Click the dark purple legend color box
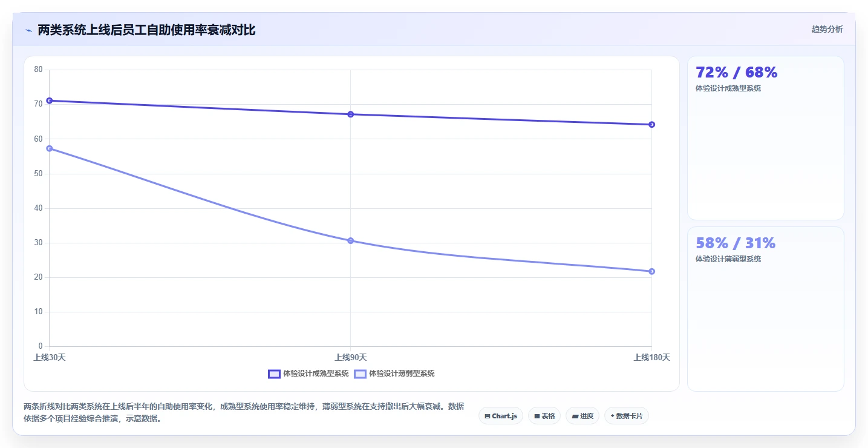Viewport: 868px width, 448px height. tap(274, 374)
